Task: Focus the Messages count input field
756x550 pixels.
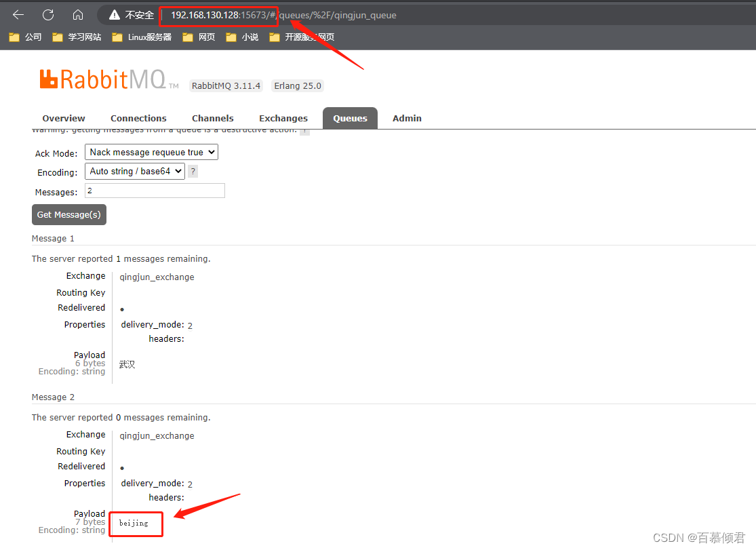Action: [x=155, y=191]
